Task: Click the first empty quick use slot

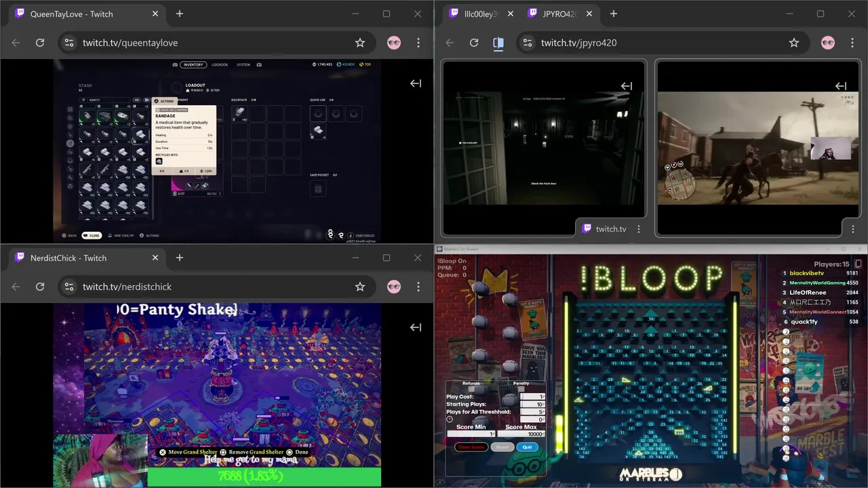Action: pos(318,113)
